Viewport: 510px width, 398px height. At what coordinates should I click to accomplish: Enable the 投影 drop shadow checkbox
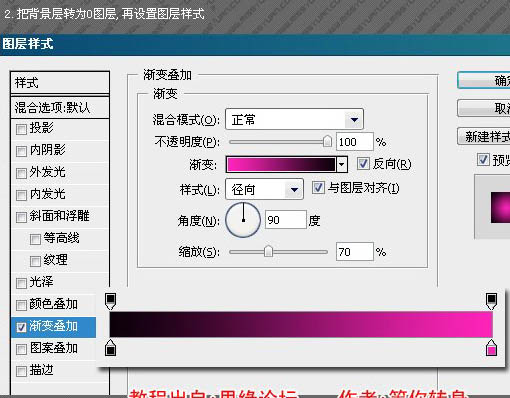point(21,129)
